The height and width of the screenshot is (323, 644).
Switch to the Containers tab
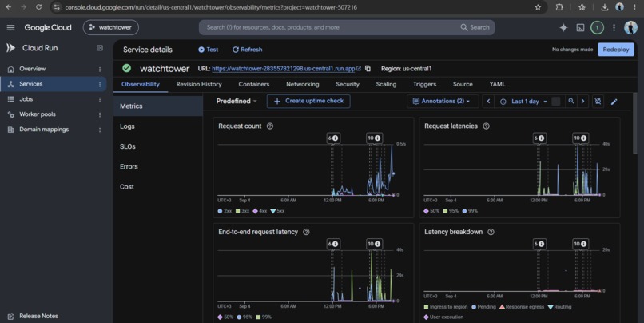pos(254,84)
